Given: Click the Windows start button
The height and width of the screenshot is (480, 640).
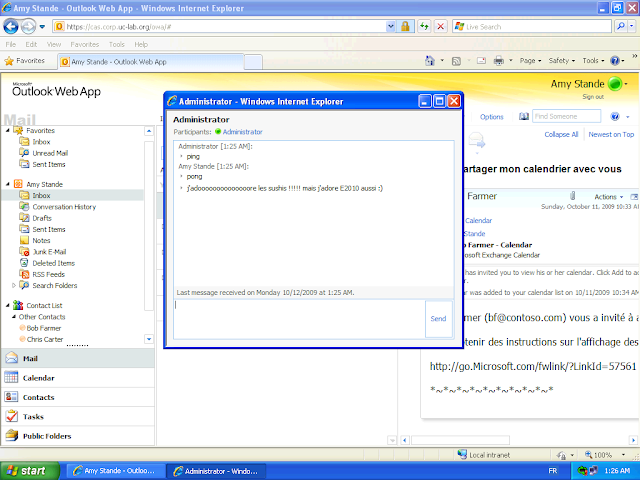Looking at the screenshot, I should (x=30, y=471).
